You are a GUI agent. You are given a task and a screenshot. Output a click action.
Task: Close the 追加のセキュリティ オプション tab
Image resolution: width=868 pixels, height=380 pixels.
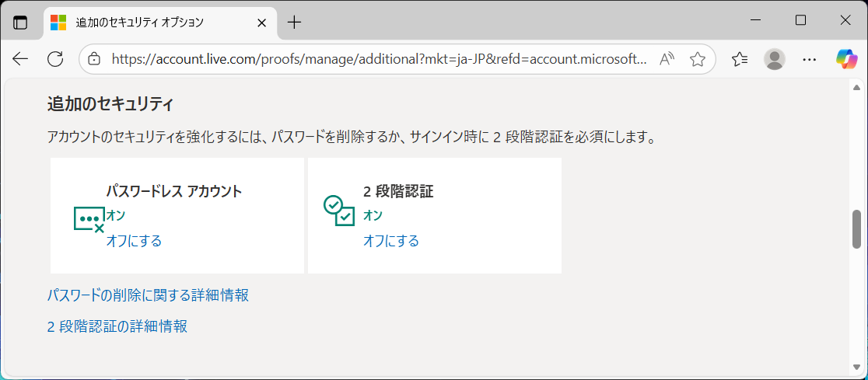(262, 23)
